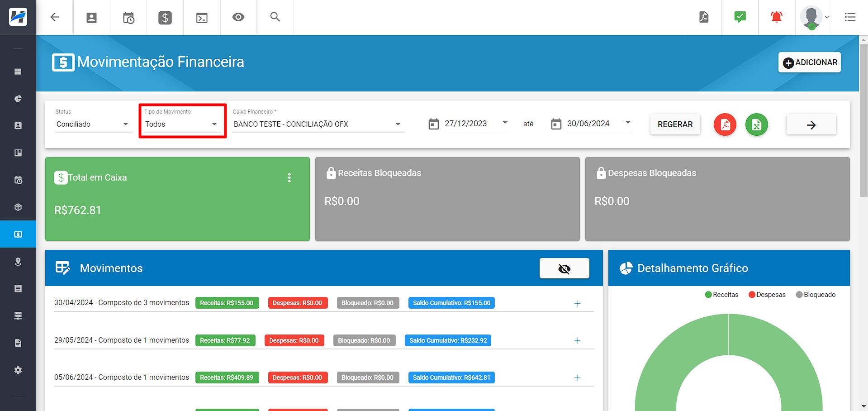The height and width of the screenshot is (411, 868).
Task: Open the package box icon in sidebar
Action: click(x=18, y=207)
